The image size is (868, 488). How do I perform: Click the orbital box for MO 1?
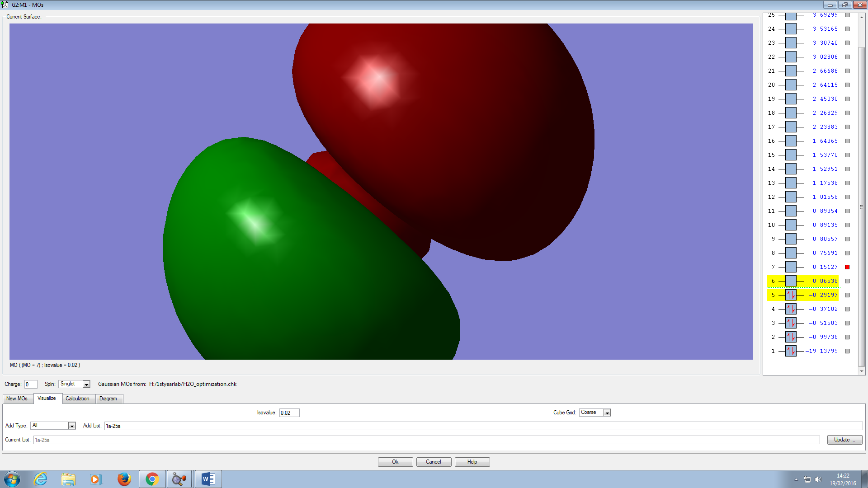(791, 351)
